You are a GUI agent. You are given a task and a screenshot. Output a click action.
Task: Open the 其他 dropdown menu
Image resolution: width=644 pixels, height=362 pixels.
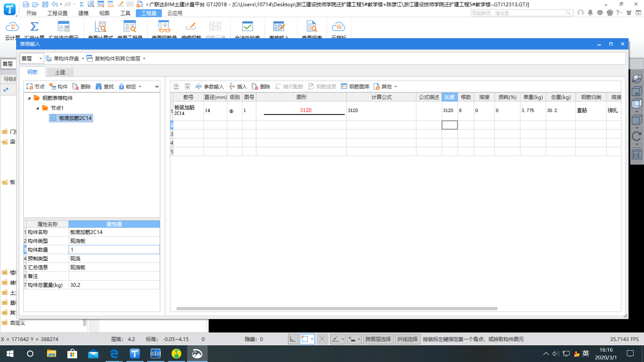[385, 86]
